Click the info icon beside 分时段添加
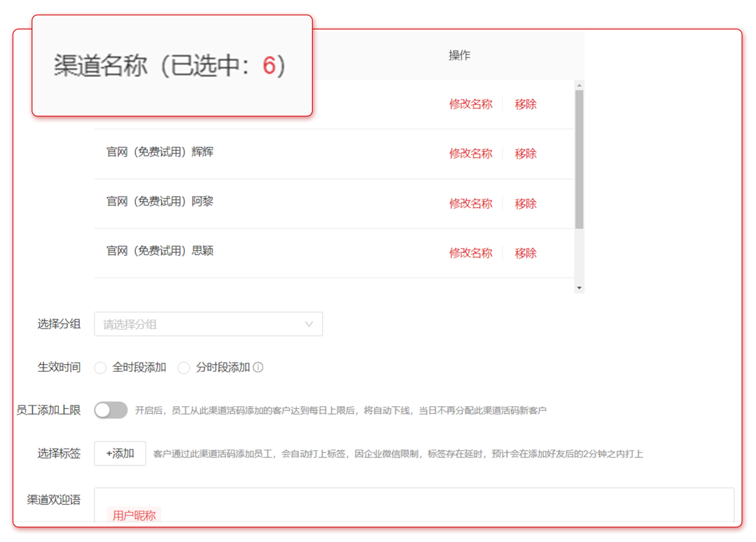The width and height of the screenshot is (756, 542). pyautogui.click(x=260, y=367)
